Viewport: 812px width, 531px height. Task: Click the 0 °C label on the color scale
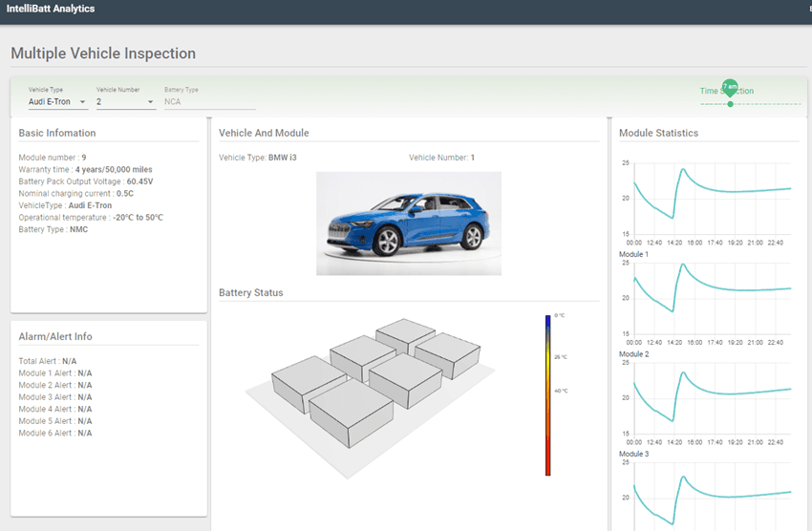pyautogui.click(x=559, y=315)
